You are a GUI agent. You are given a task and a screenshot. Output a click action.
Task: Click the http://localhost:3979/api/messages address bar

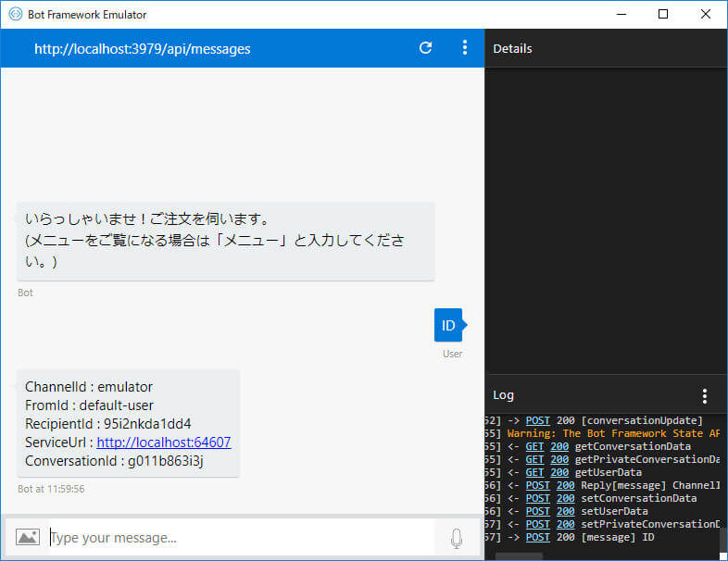pos(142,49)
